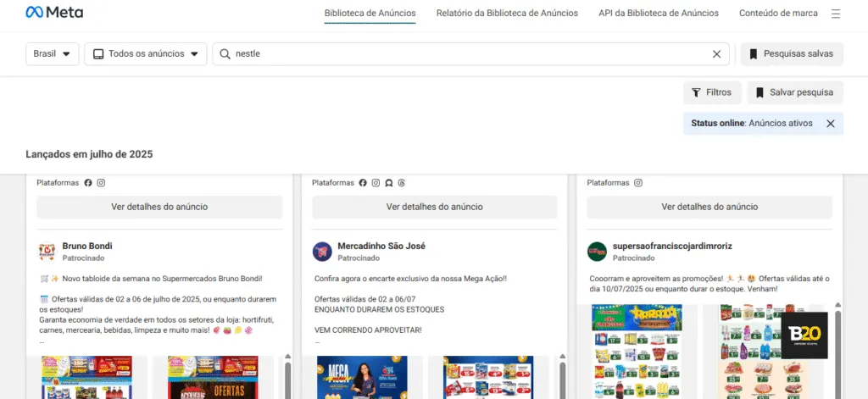Click Instagram icon in supersaofranciscojardimroriz card
The image size is (868, 399).
(x=637, y=183)
